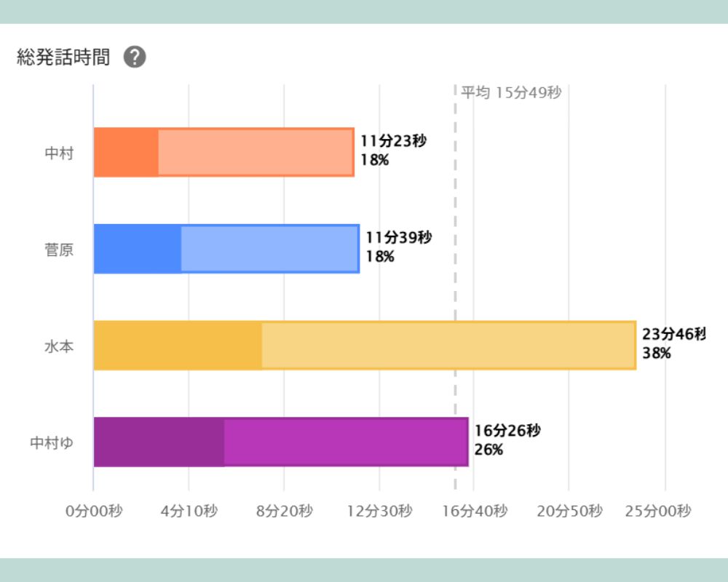Click the dark blue segment of 菅原's bar
Image resolution: width=728 pixels, height=582 pixels.
[x=138, y=249]
